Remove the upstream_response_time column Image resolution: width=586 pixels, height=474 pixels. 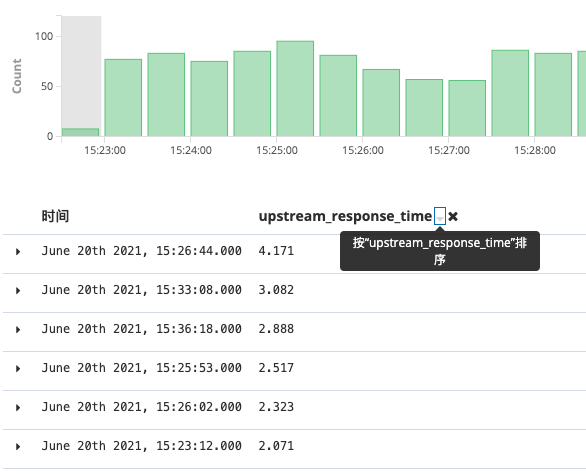[x=453, y=216]
